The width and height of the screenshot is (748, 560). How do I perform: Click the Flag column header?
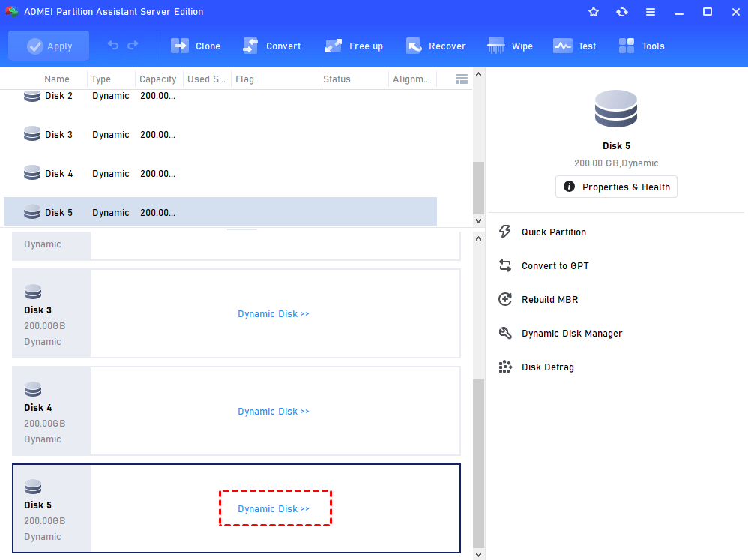click(x=244, y=79)
